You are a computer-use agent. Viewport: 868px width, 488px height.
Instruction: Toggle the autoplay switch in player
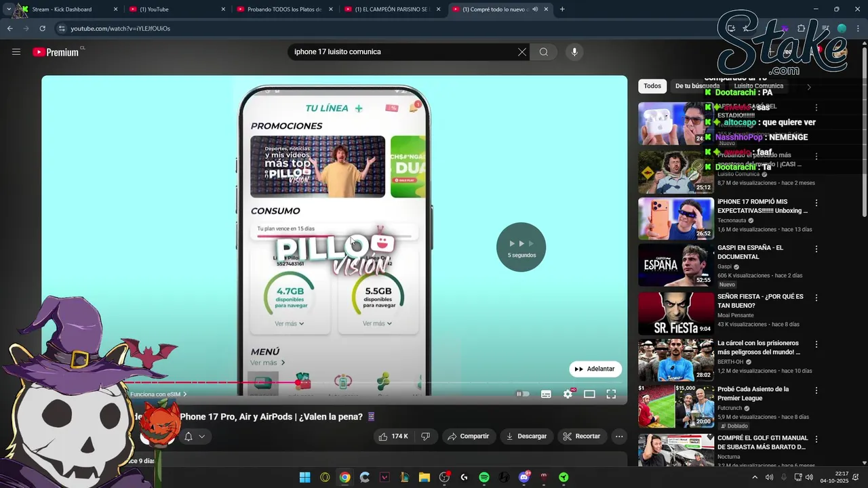point(523,394)
